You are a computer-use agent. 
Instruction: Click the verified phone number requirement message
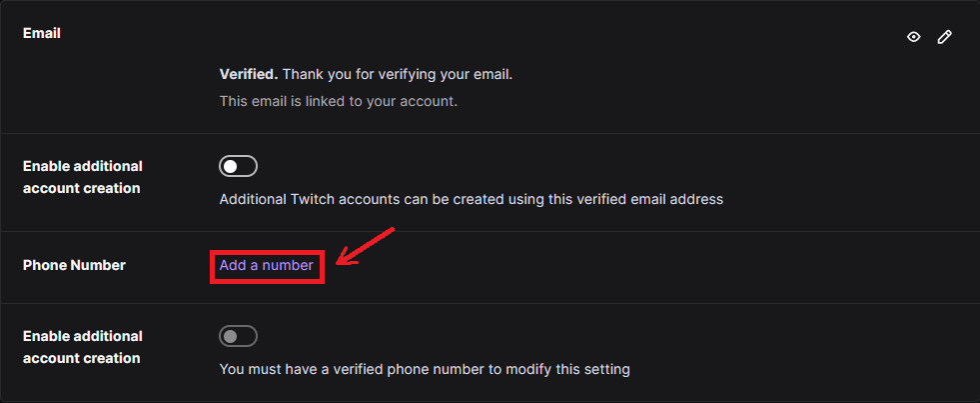pyautogui.click(x=425, y=369)
